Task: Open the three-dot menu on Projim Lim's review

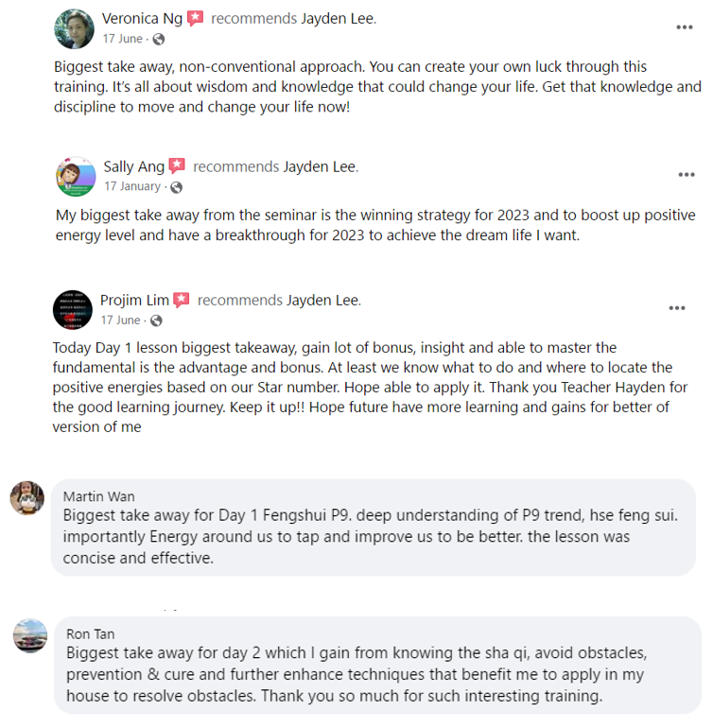Action: point(677,308)
